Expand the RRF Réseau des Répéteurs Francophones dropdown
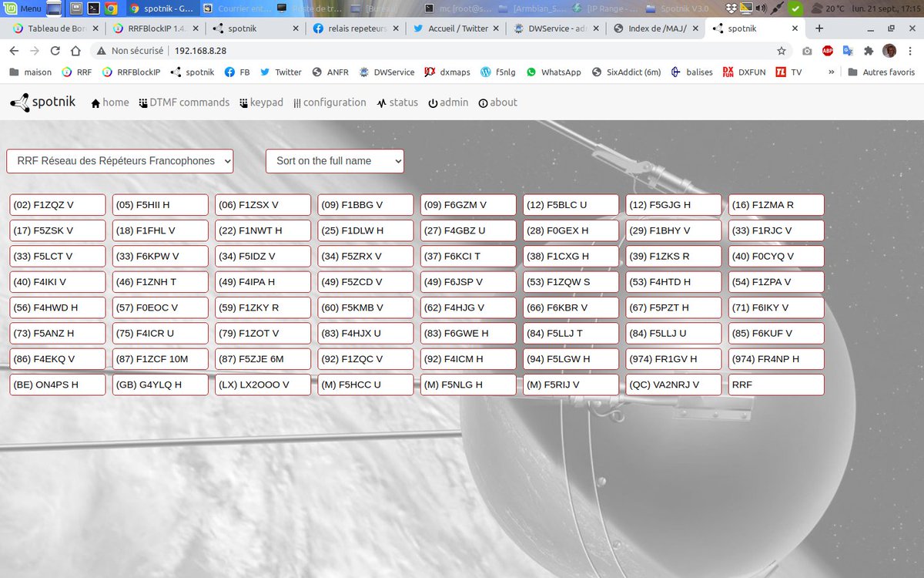924x578 pixels. tap(120, 161)
